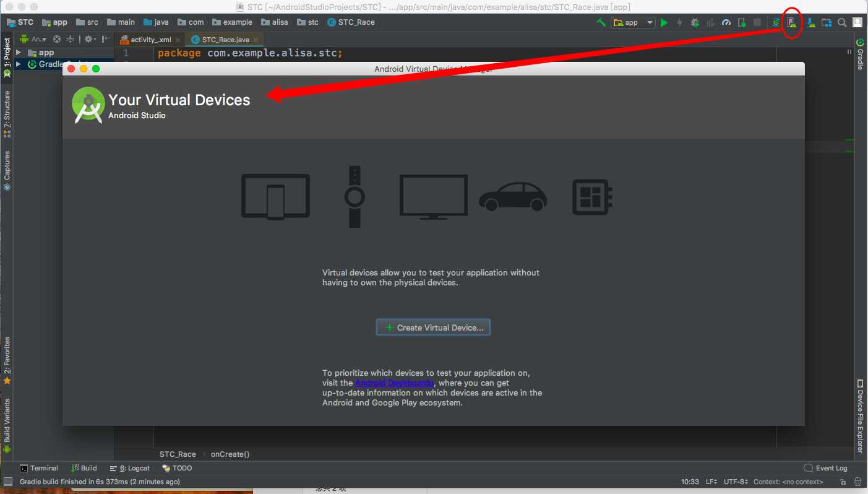Close the activity_.xml tab

pos(178,40)
